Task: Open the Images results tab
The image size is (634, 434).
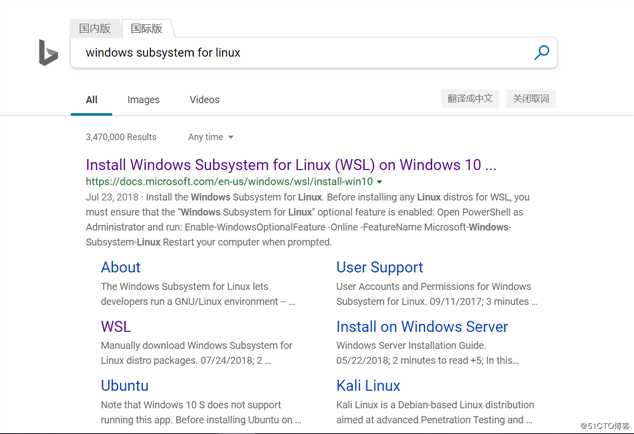Action: [x=144, y=100]
